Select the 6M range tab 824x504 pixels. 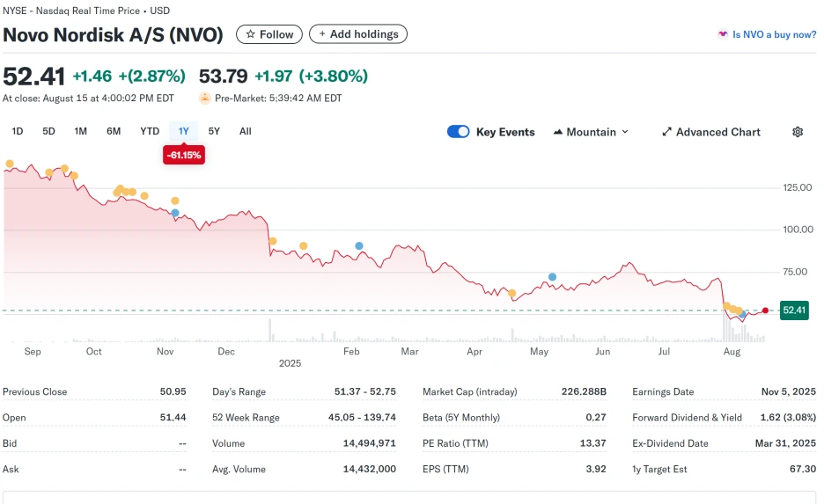(114, 131)
